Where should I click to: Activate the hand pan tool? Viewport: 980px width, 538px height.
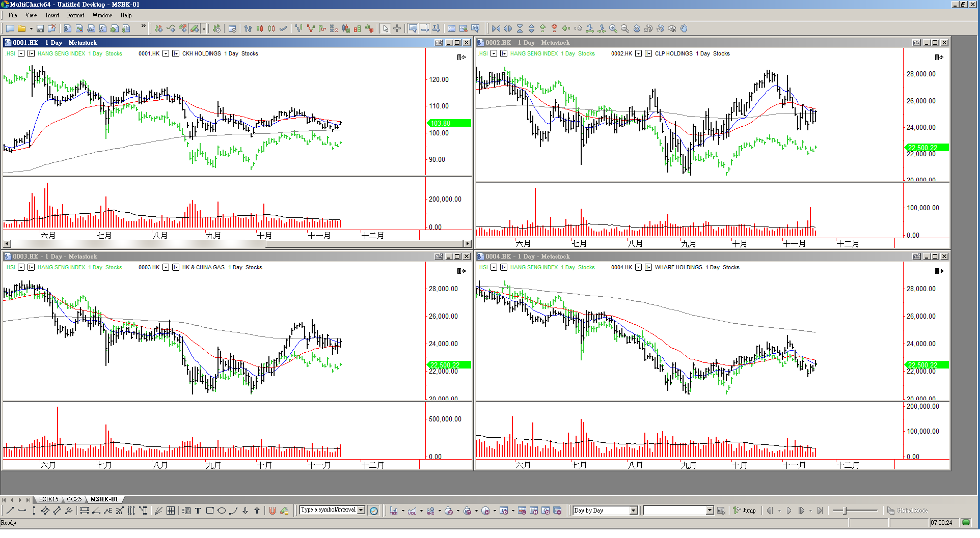pos(684,29)
